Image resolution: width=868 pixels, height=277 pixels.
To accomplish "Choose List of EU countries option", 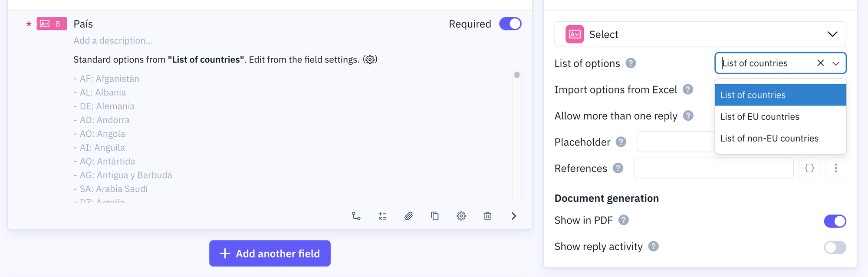I will (759, 117).
